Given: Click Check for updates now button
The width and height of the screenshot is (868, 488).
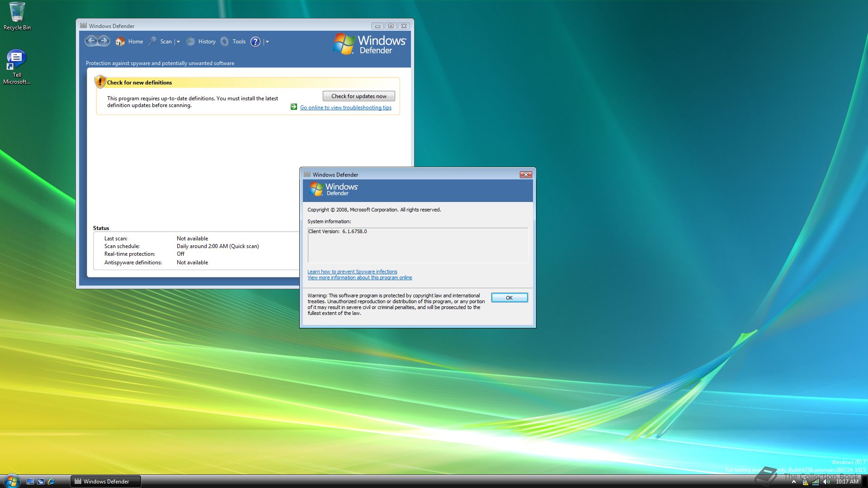Looking at the screenshot, I should (359, 96).
